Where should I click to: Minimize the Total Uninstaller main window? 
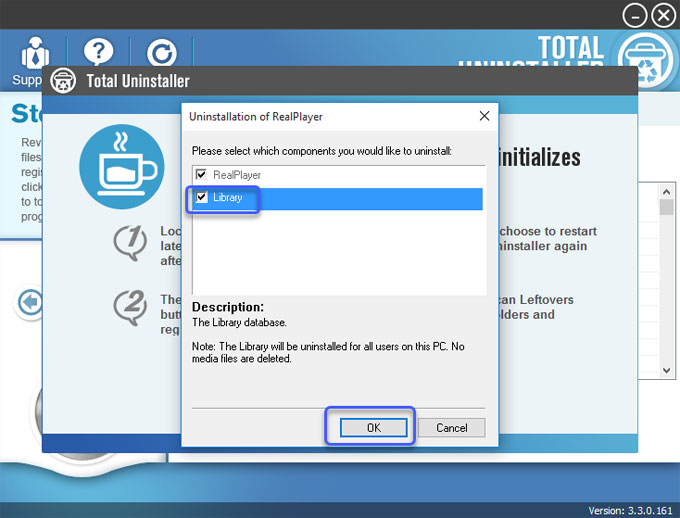pos(635,16)
